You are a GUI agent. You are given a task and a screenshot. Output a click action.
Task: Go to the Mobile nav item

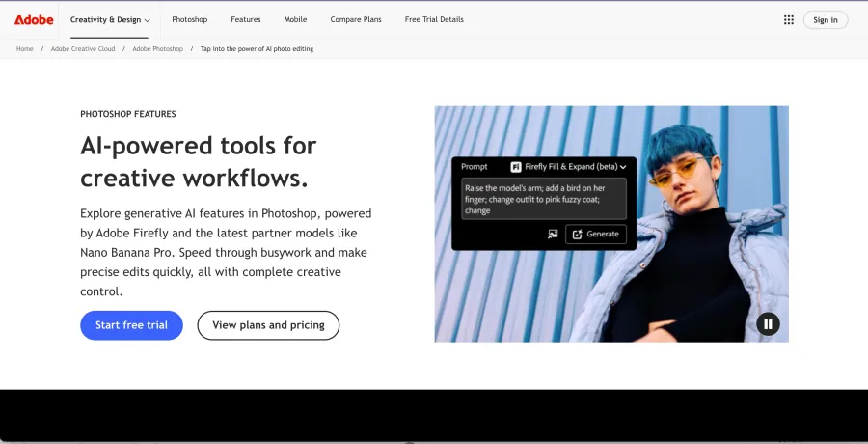point(295,19)
